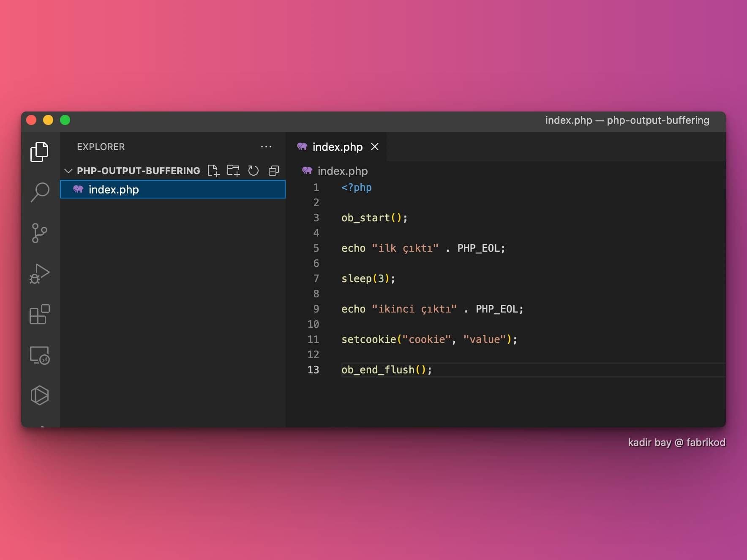Collapse the PHP-OUTPUT-BUFFERING folder section
The image size is (747, 560).
point(68,171)
